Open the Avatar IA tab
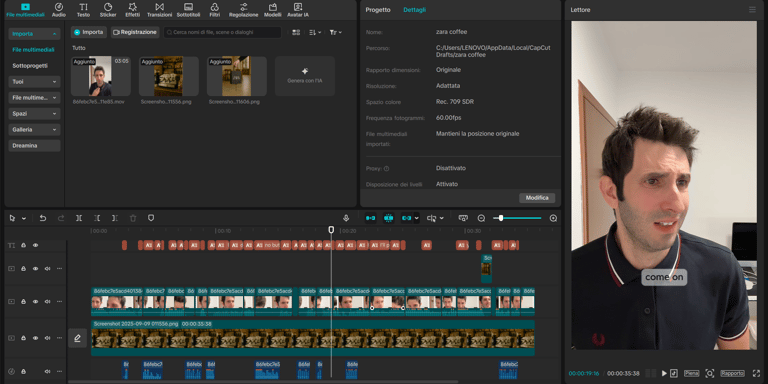 298,10
